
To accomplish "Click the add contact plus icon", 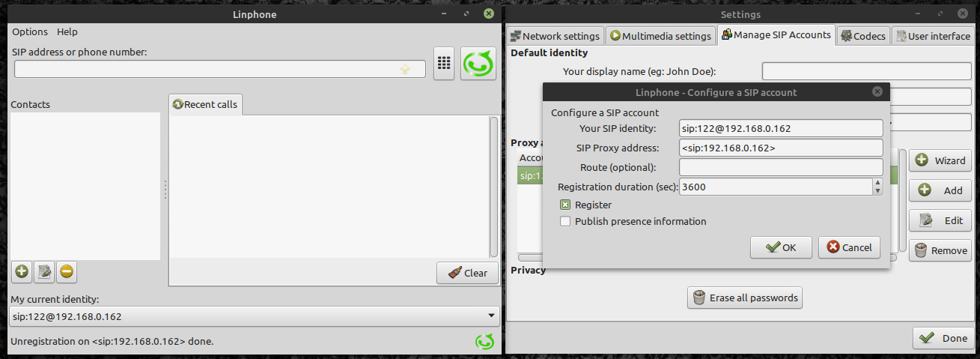I will (22, 272).
